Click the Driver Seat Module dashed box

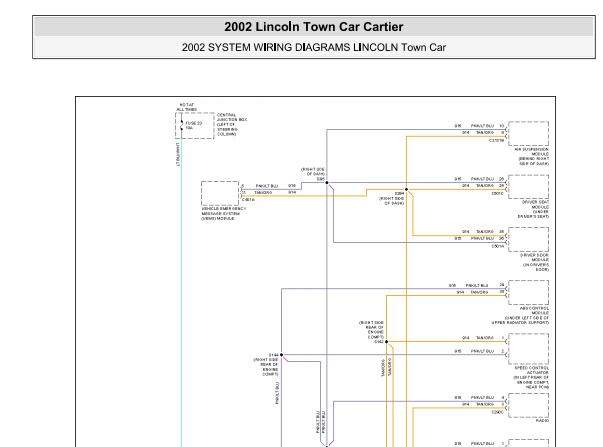[x=528, y=187]
